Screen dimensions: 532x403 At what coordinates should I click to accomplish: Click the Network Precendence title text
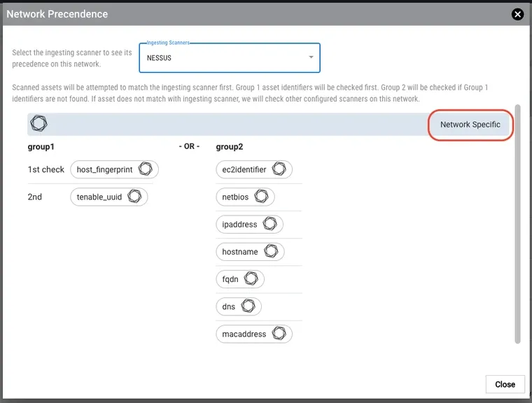tap(57, 14)
